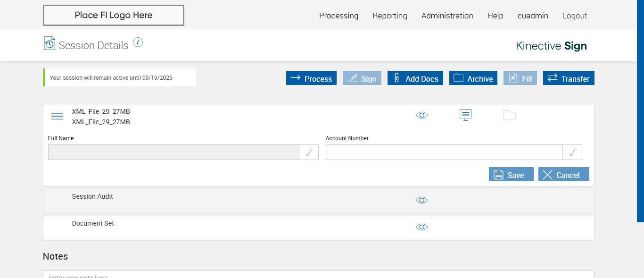Click the Sign button
Image resolution: width=644 pixels, height=278 pixels.
(x=362, y=78)
